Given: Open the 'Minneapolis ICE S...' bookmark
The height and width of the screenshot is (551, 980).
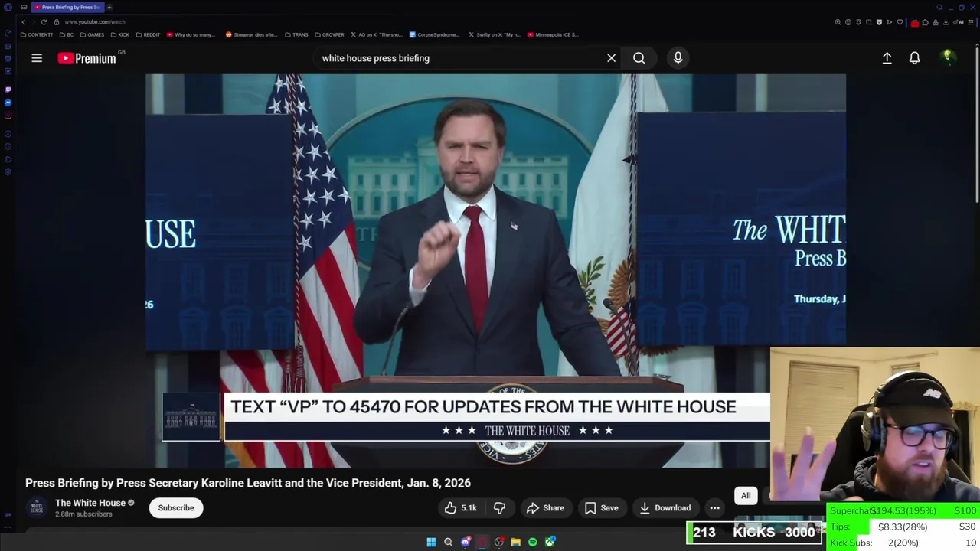Looking at the screenshot, I should pos(553,34).
